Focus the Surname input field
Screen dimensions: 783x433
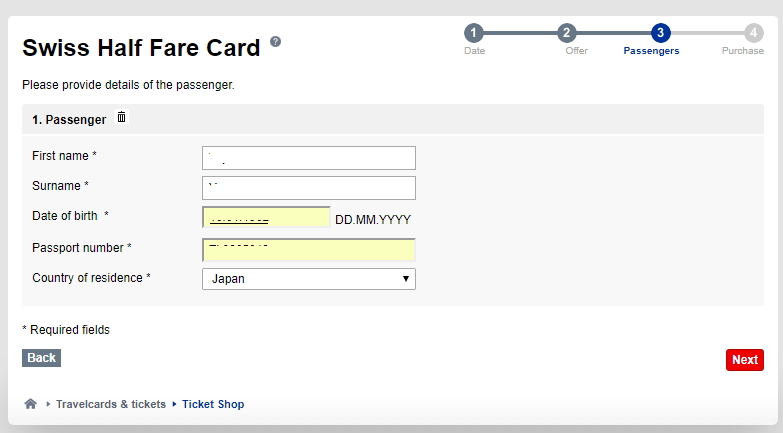click(x=309, y=188)
